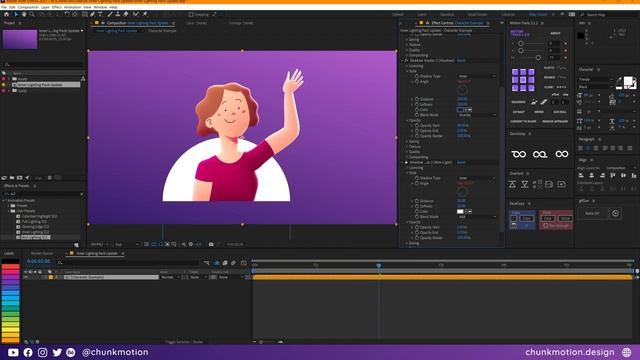Click the eyedropper in Character panel
This screenshot has height=360, width=640.
(619, 80)
